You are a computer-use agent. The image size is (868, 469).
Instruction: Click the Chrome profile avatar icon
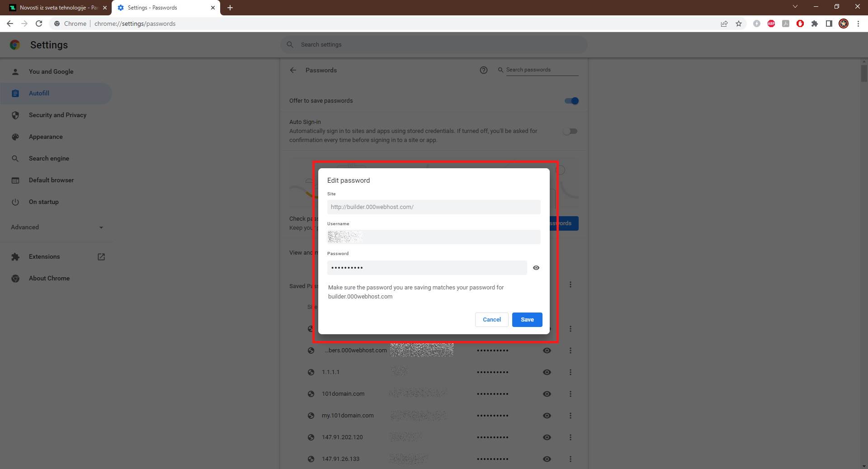coord(844,24)
